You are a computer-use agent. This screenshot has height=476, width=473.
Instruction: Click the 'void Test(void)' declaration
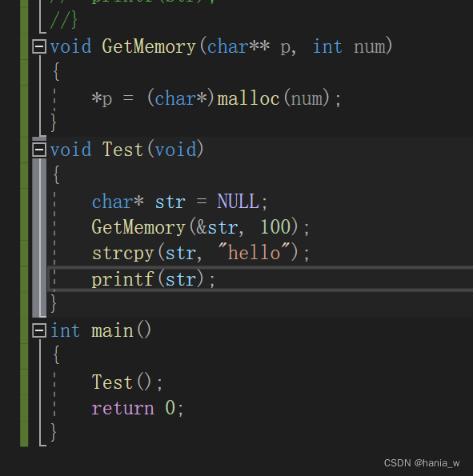point(126,150)
